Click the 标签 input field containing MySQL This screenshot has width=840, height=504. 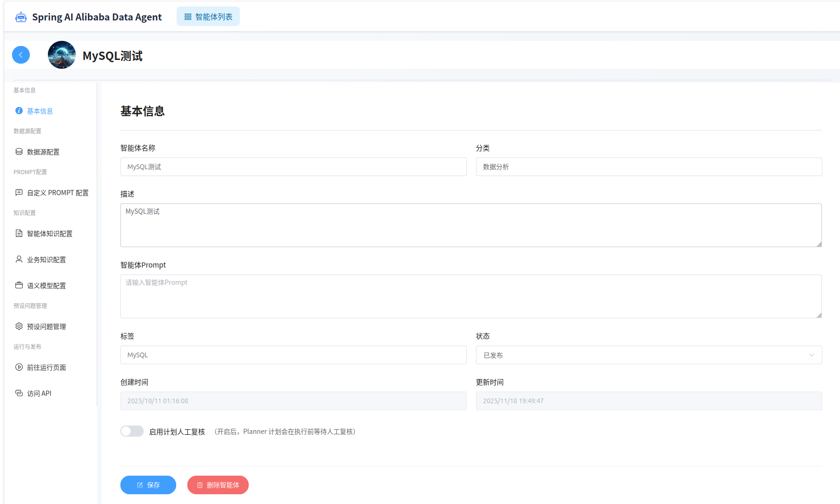click(x=293, y=355)
